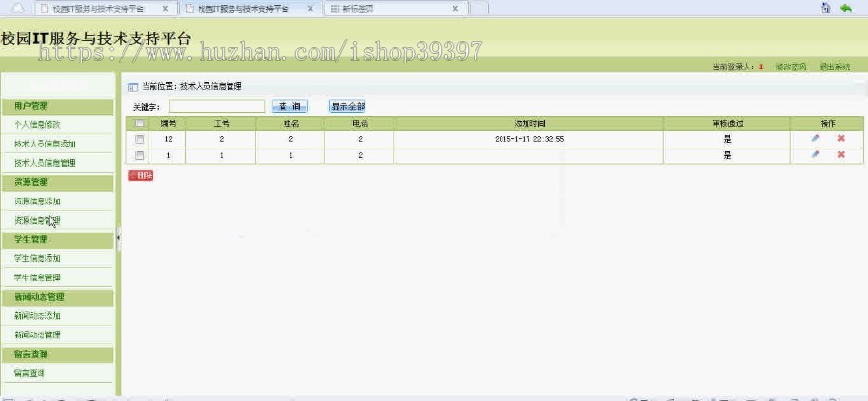The width and height of the screenshot is (868, 401).
Task: Open 新闻动态管理 item in sidebar
Action: click(x=37, y=335)
